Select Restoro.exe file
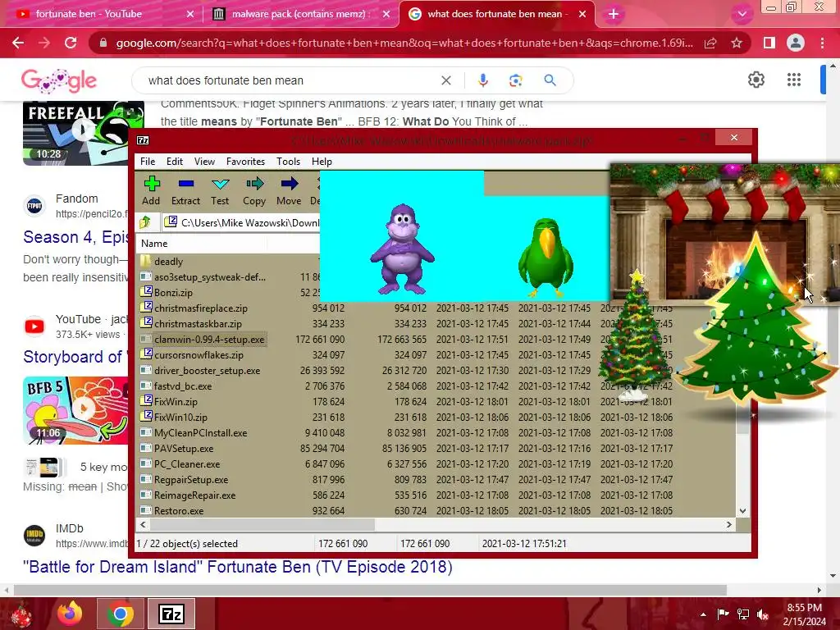This screenshot has height=630, width=840. (178, 510)
